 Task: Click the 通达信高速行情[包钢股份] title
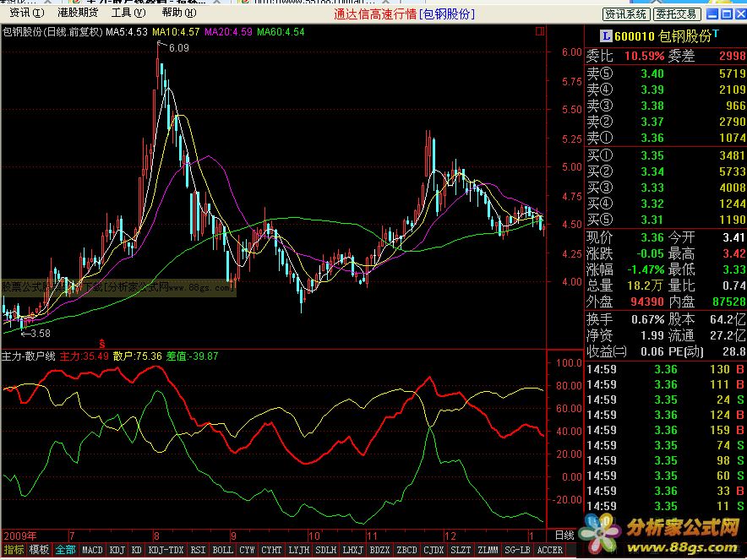point(404,14)
